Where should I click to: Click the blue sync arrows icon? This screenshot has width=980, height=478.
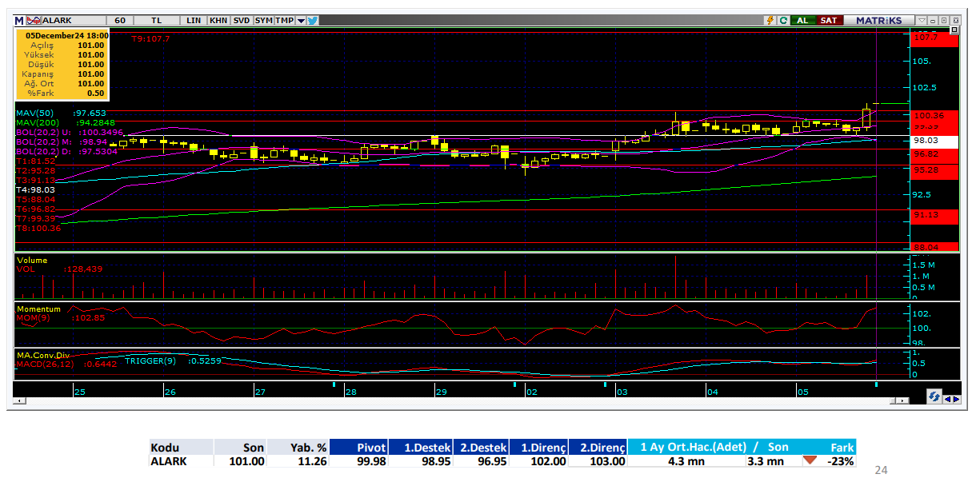tap(934, 397)
